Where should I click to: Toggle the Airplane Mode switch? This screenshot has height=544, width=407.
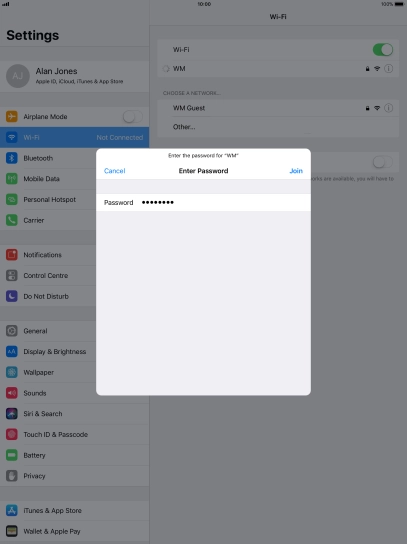[x=133, y=117]
